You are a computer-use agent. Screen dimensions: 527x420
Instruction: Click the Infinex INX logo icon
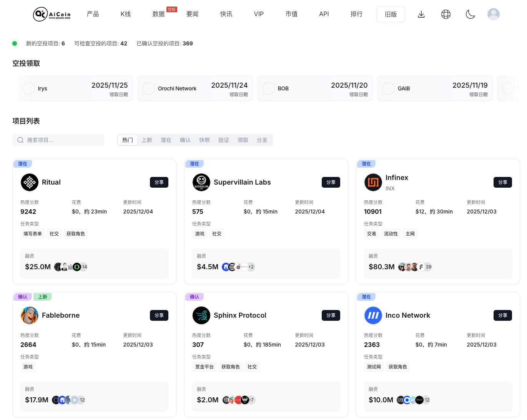[373, 182]
